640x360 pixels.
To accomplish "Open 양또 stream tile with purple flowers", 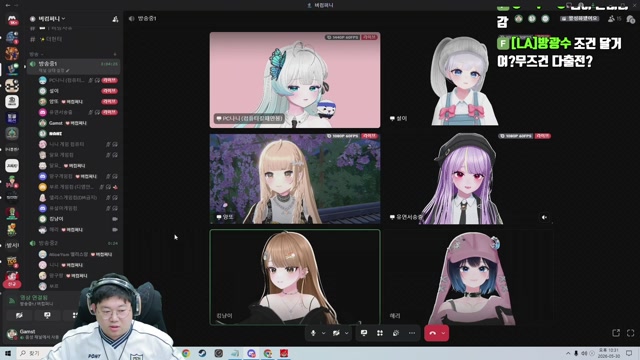I will (x=295, y=178).
